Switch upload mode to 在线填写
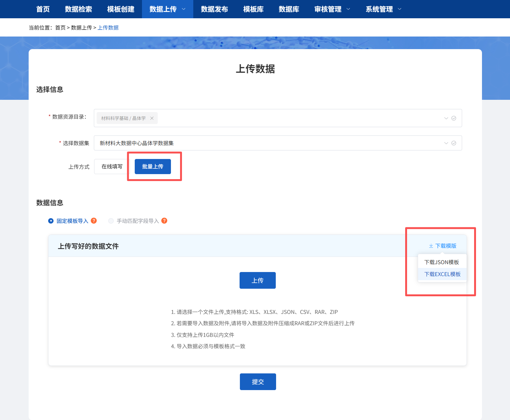Image resolution: width=510 pixels, height=420 pixels. point(111,166)
